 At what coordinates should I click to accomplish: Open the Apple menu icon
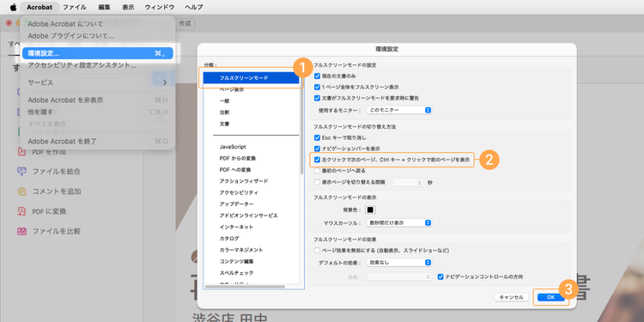pyautogui.click(x=13, y=7)
